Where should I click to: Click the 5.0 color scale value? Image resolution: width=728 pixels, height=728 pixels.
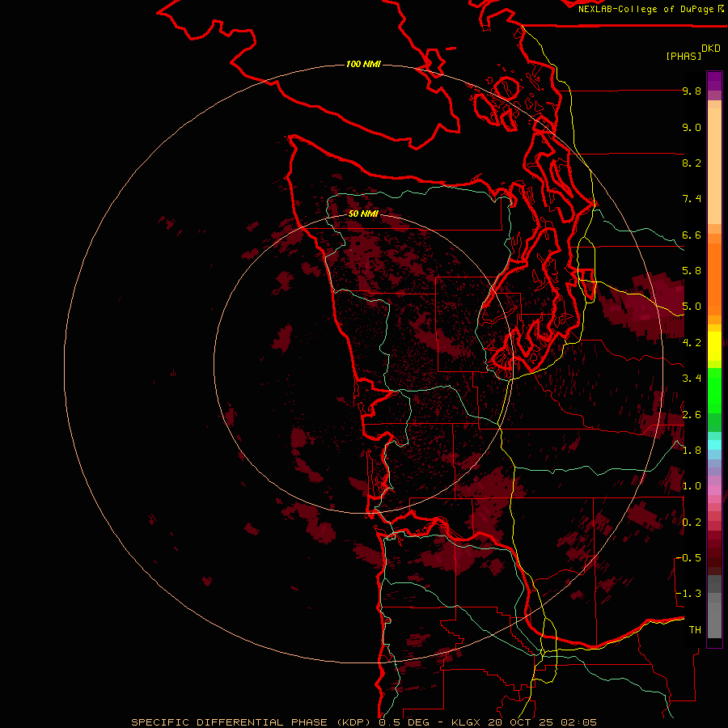coord(692,307)
